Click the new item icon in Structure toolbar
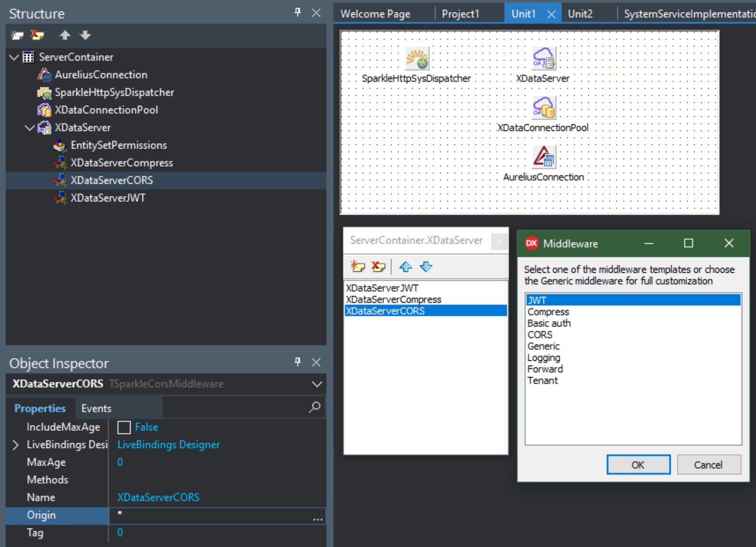756x547 pixels. click(x=18, y=35)
